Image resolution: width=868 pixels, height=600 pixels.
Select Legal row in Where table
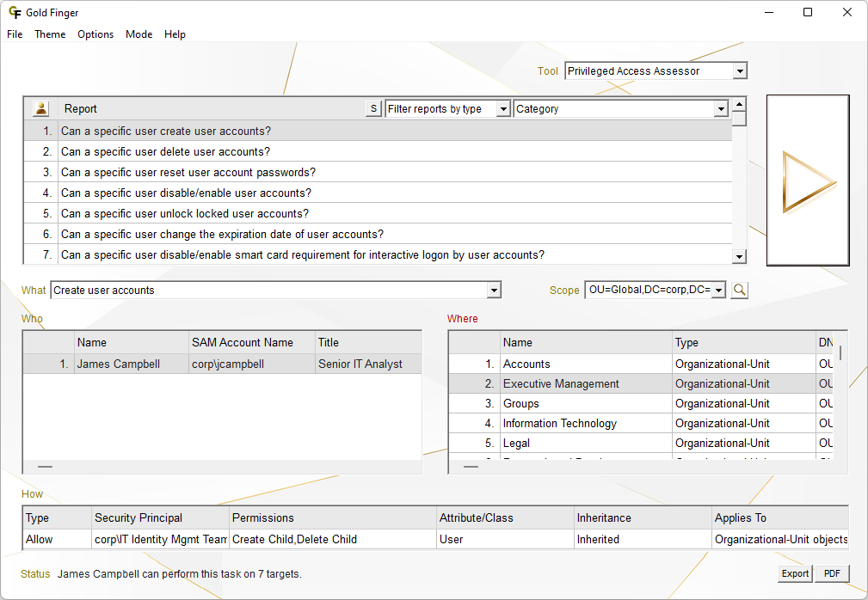point(641,443)
